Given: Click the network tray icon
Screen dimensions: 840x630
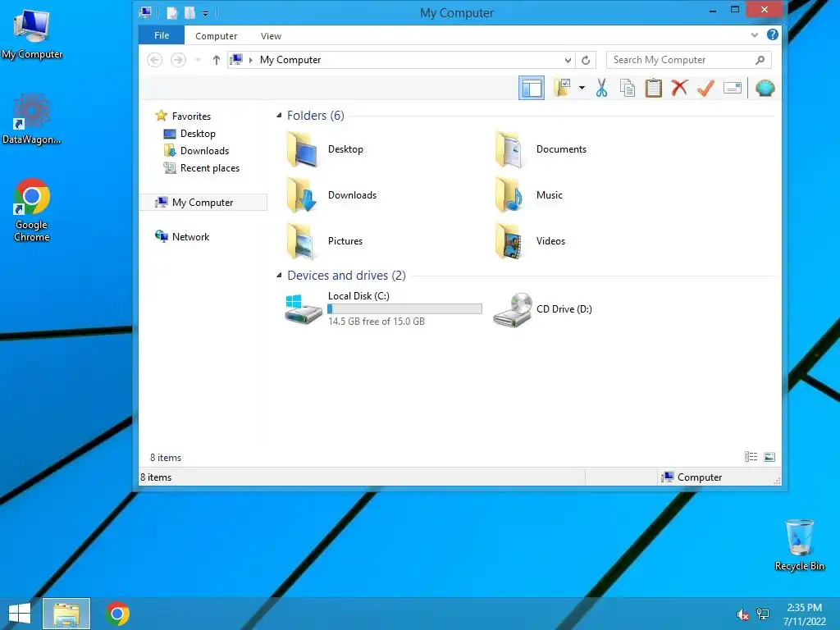Looking at the screenshot, I should tap(763, 614).
